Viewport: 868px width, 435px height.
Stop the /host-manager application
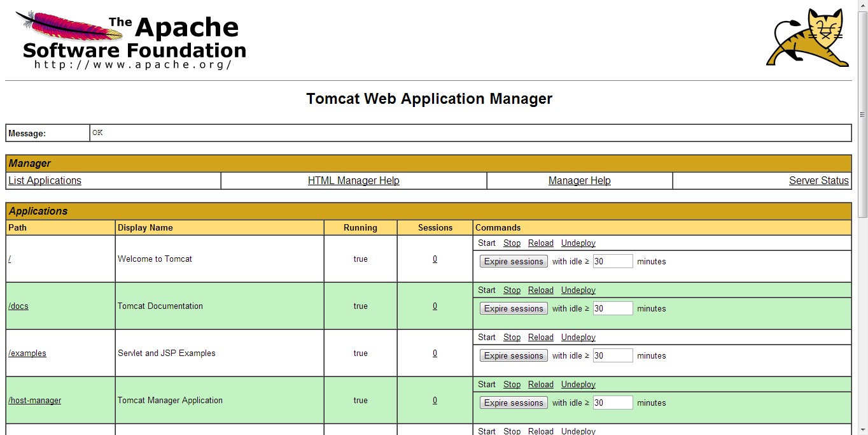tap(512, 385)
